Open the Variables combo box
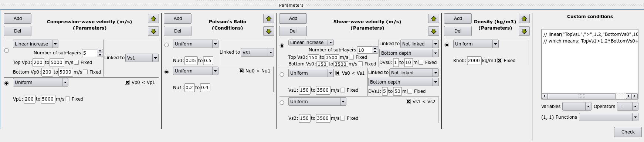Image resolution: width=644 pixels, height=142 pixels. (x=577, y=106)
